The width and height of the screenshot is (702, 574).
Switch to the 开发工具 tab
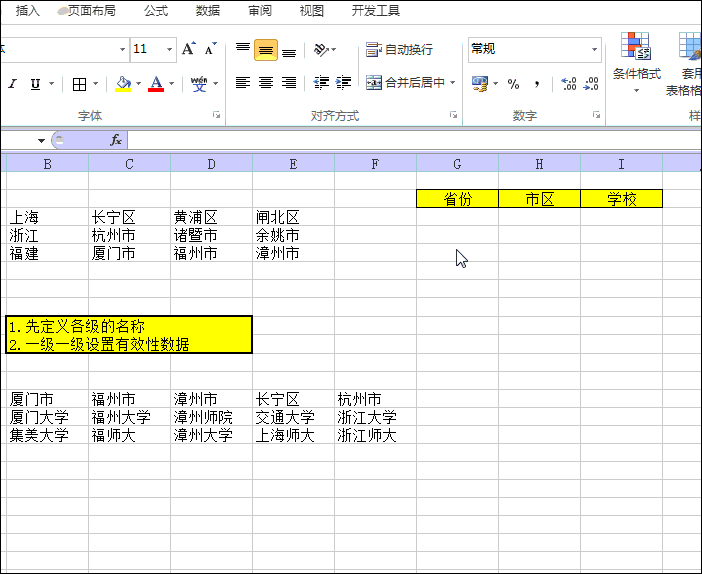coord(376,10)
